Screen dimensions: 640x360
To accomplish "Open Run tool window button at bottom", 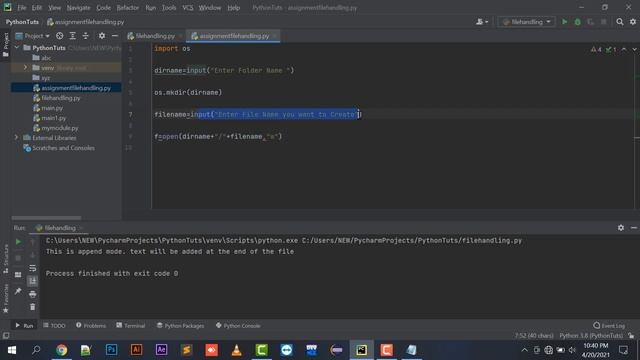I will (24, 326).
